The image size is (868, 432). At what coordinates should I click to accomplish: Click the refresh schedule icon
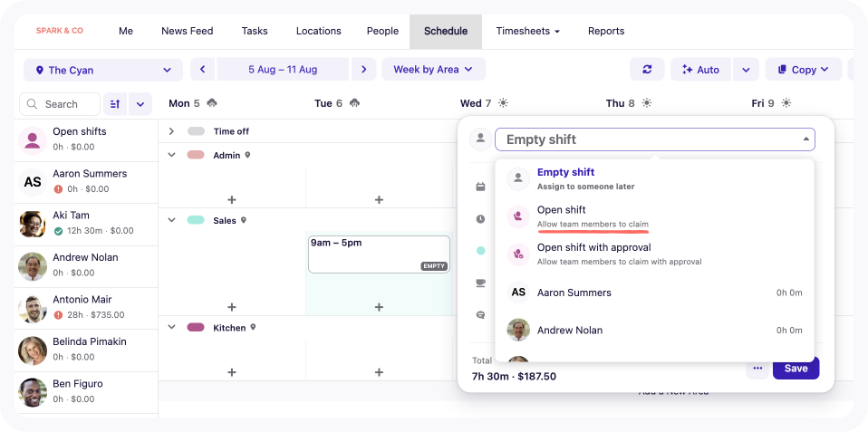coord(647,70)
